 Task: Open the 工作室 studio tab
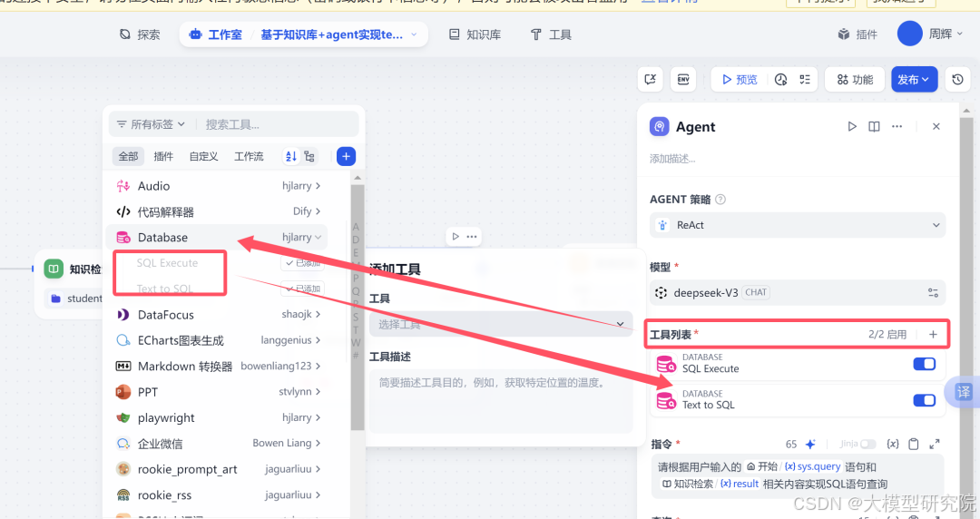tap(216, 34)
